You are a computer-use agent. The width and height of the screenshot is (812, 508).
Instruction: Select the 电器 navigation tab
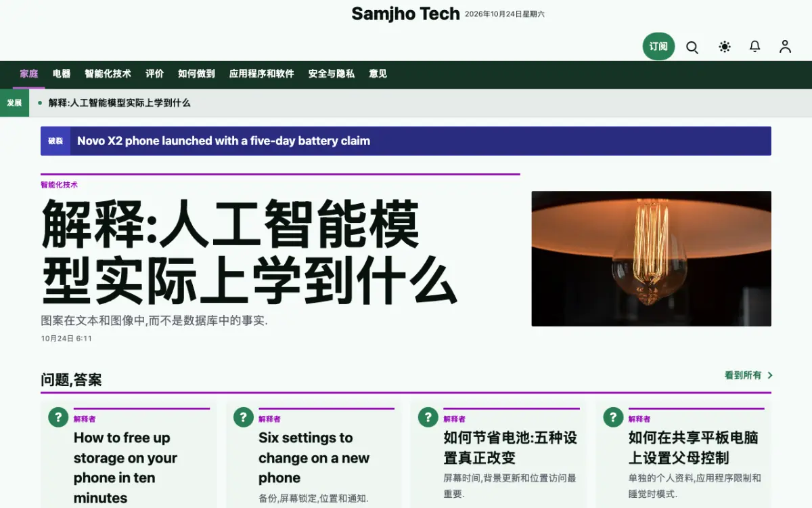coord(62,74)
